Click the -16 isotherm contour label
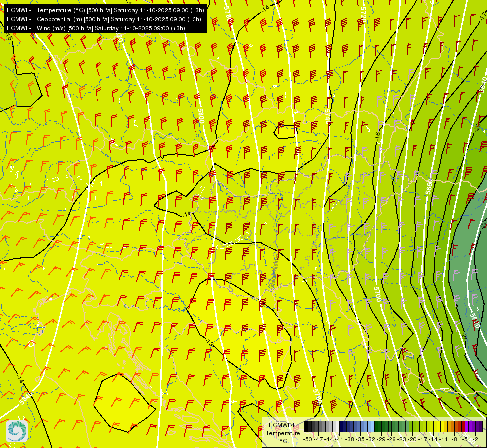The height and width of the screenshot is (448, 487). tap(378, 135)
